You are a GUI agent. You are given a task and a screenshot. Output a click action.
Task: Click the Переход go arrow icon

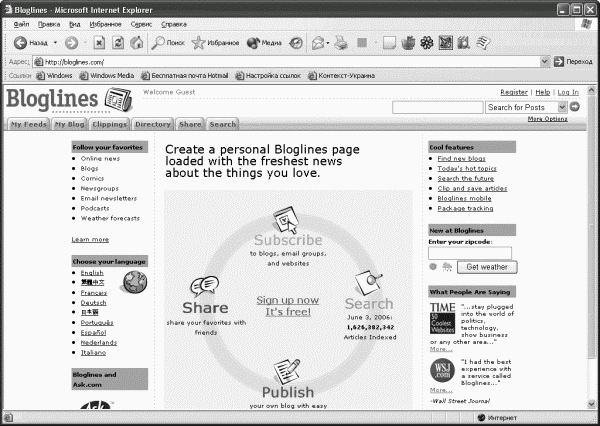tap(559, 61)
